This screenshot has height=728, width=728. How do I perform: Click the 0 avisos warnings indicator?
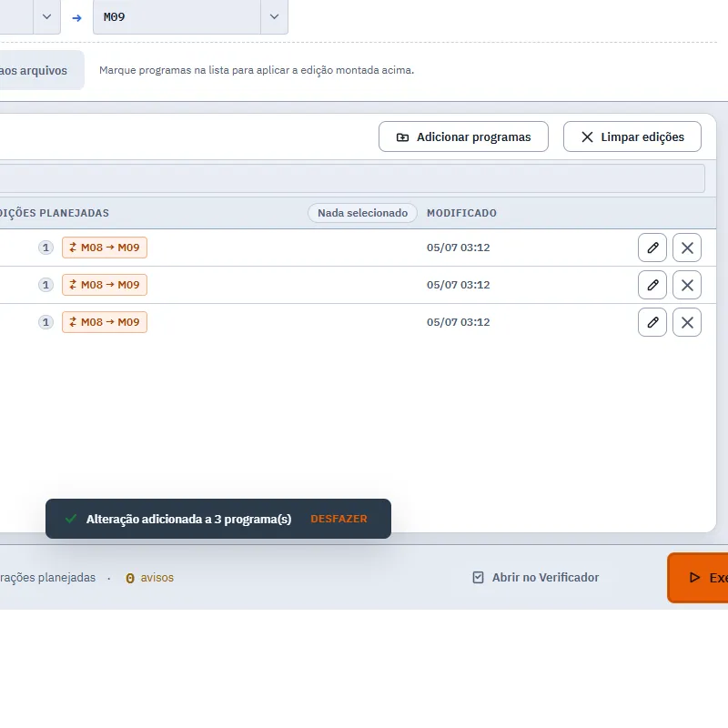[149, 578]
